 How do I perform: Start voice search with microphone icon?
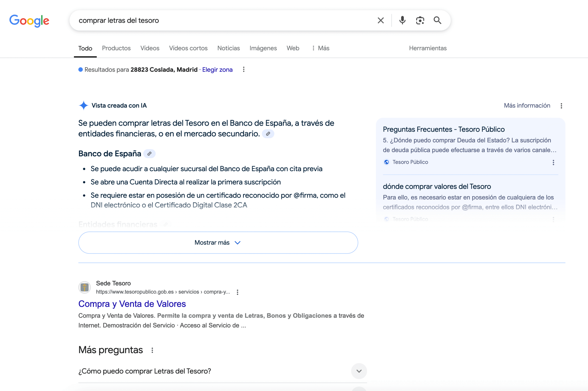point(402,20)
